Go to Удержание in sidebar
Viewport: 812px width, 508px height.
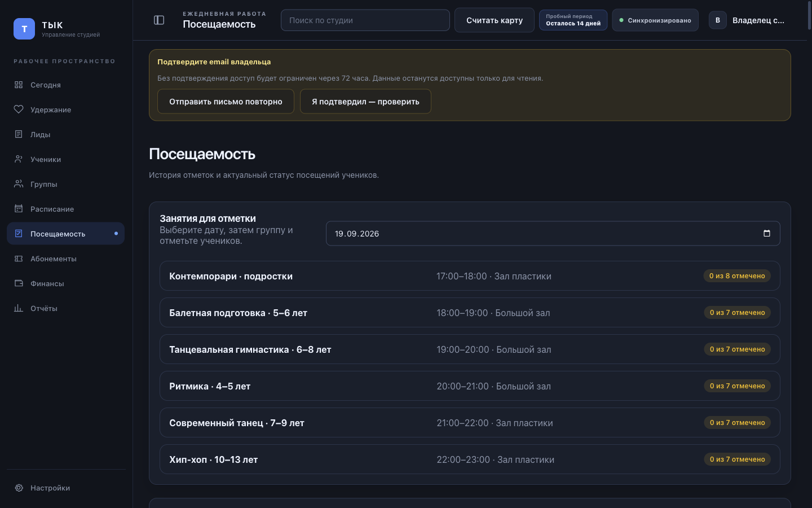coord(65,110)
